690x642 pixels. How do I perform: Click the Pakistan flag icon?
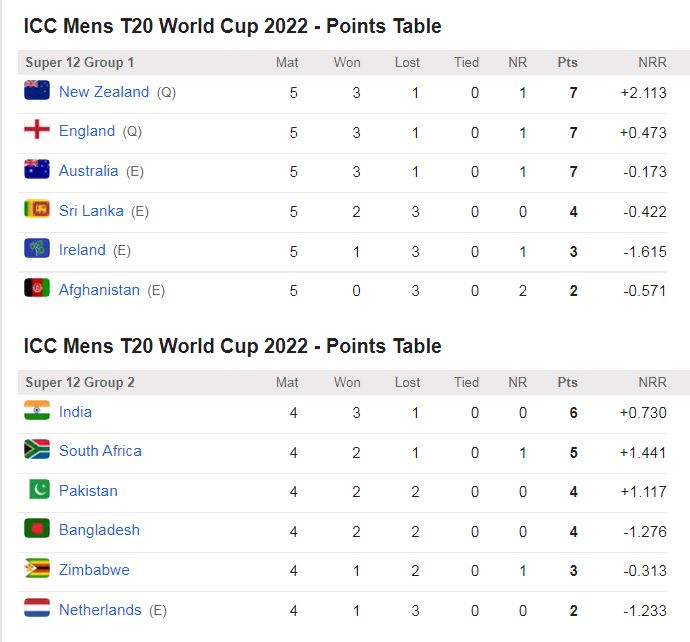tap(37, 490)
